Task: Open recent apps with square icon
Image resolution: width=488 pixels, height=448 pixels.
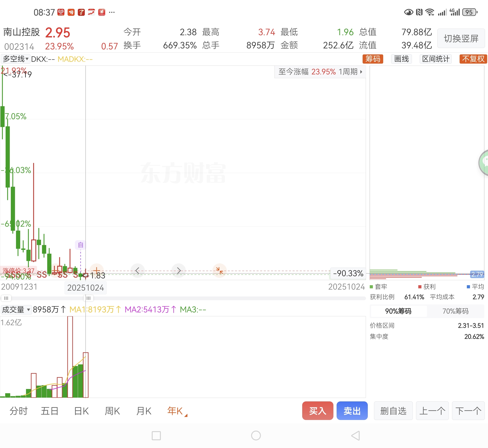Action: coord(156,436)
